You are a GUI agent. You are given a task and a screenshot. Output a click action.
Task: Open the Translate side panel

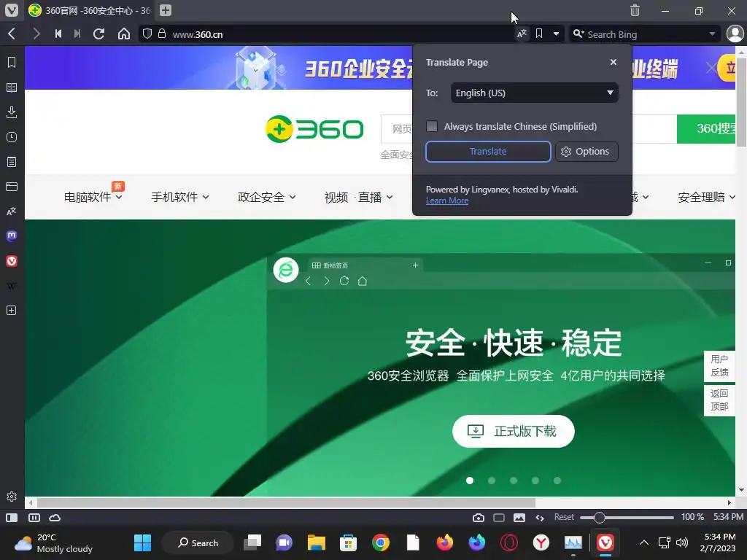click(x=12, y=211)
